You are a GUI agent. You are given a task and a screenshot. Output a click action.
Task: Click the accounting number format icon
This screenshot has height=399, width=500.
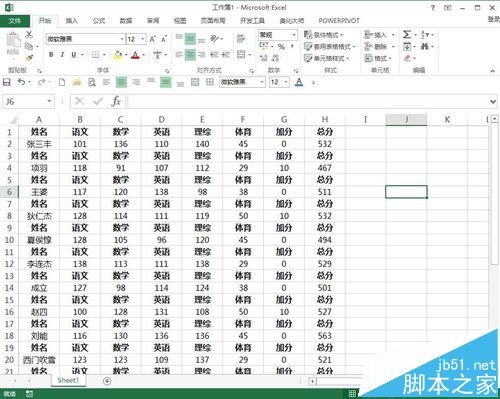264,46
